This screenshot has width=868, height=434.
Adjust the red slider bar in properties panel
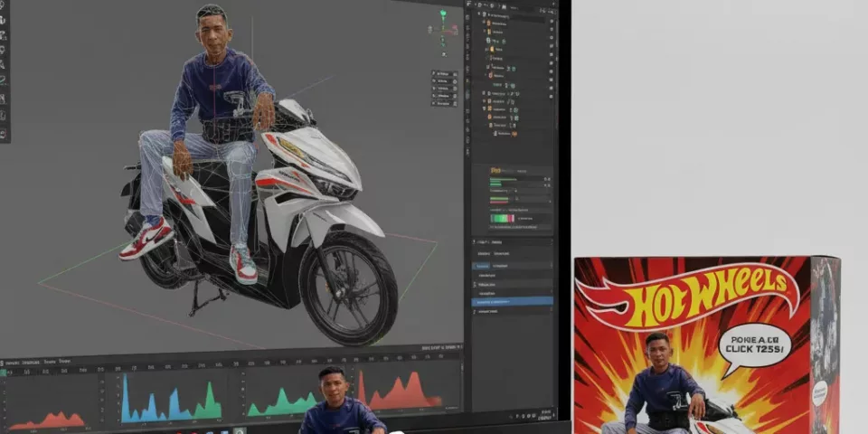[x=499, y=202]
